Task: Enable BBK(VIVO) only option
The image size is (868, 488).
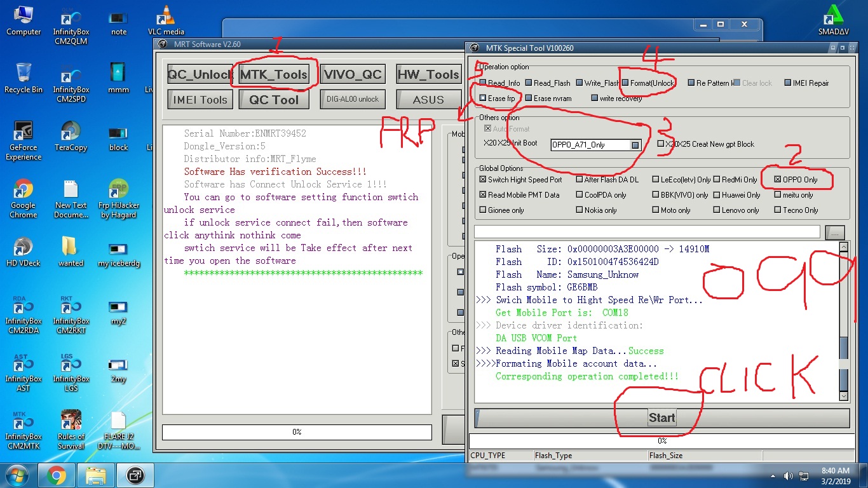Action: (x=681, y=195)
